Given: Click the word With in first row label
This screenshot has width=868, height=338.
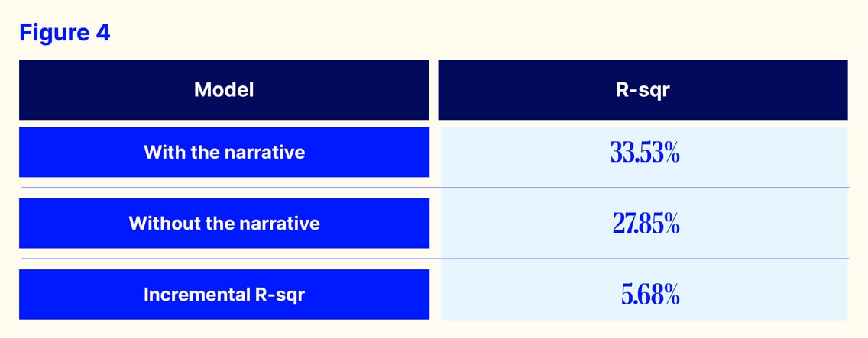Looking at the screenshot, I should (x=161, y=153).
